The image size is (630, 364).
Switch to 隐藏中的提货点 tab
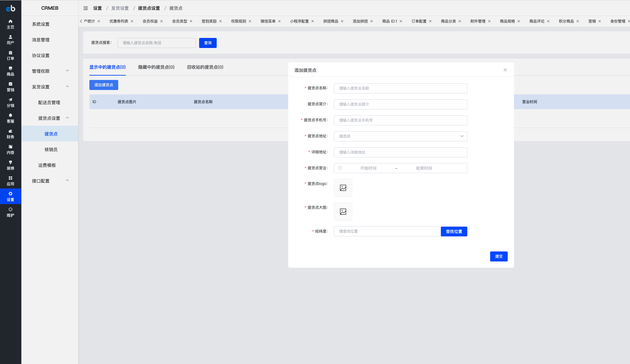(156, 67)
